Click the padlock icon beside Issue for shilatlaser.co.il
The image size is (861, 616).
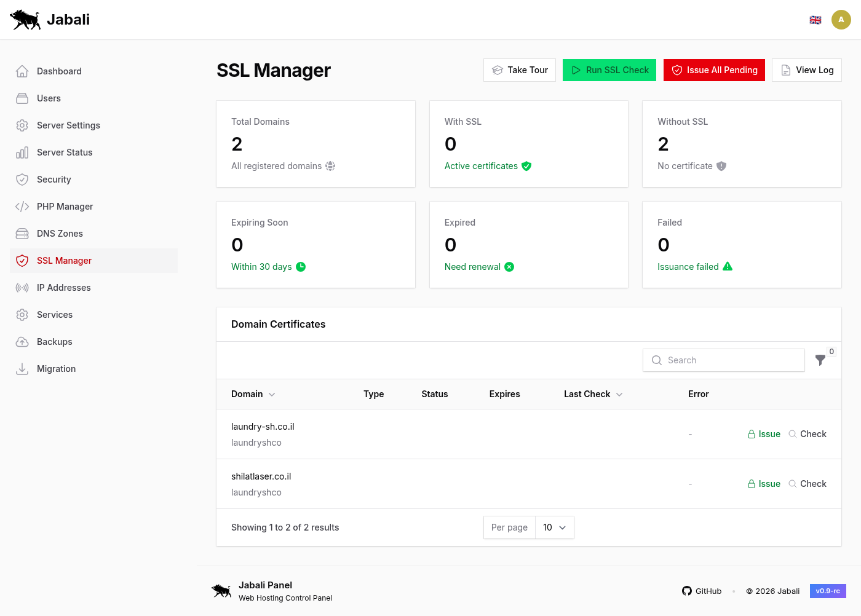[x=750, y=484]
